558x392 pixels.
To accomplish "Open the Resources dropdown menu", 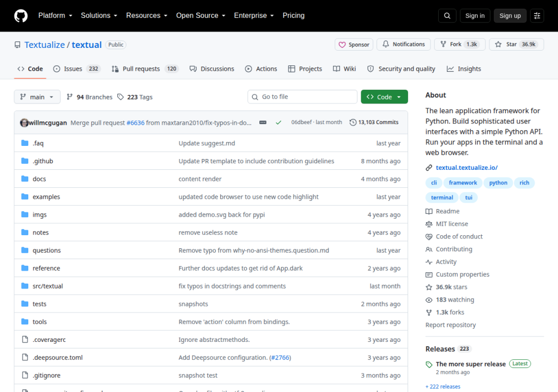I will [x=147, y=16].
